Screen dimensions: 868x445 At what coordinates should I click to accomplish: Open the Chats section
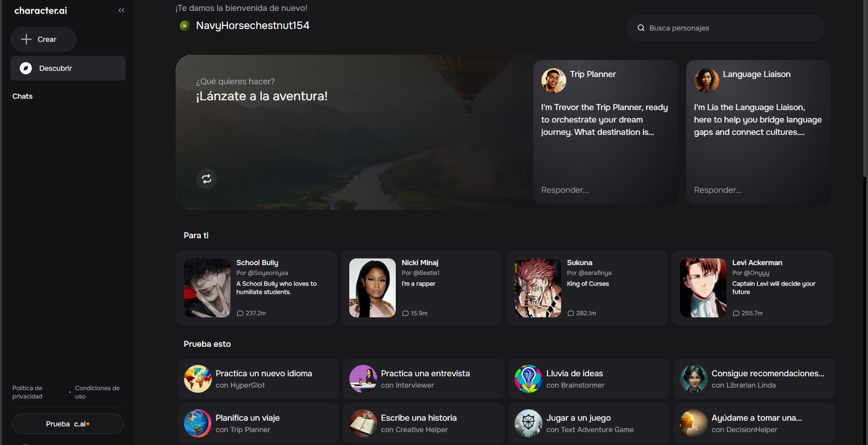click(x=22, y=96)
